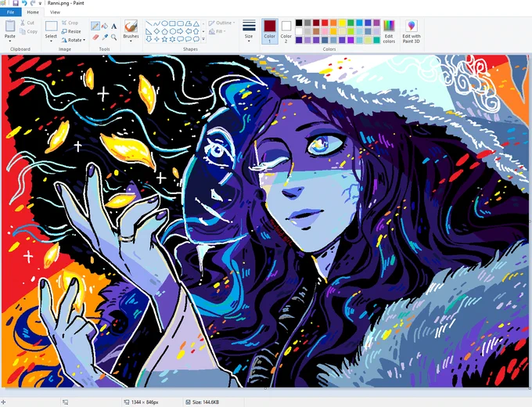532x407 pixels.
Task: Click the Size: 144.6KB status text
Action: 206,402
